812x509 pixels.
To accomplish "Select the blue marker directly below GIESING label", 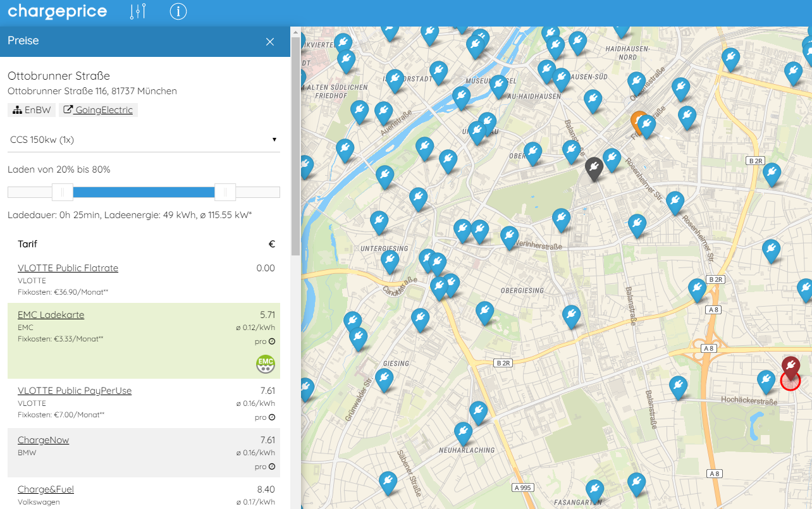I will (384, 379).
